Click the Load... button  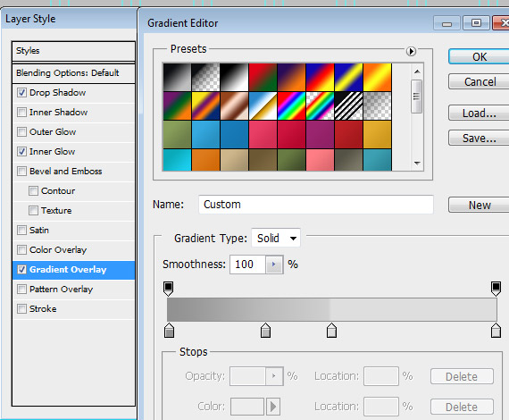(480, 113)
